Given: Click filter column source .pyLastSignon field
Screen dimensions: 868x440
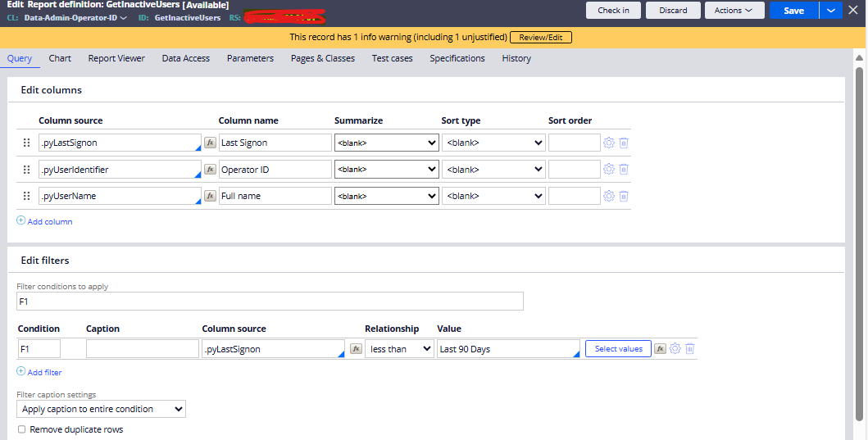Looking at the screenshot, I should [274, 349].
